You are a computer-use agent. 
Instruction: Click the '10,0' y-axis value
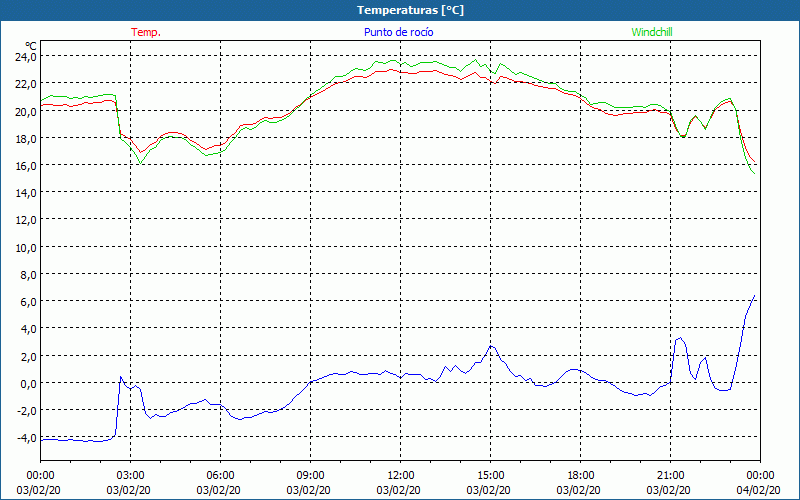click(26, 247)
